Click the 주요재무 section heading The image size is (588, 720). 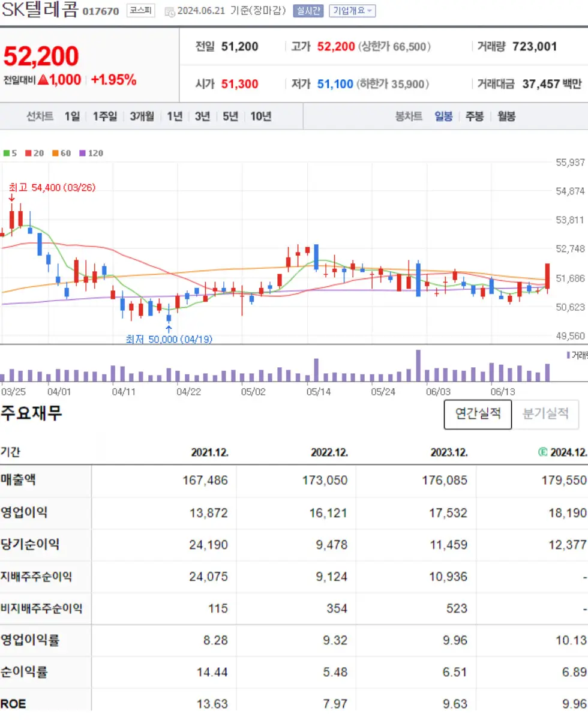(31, 413)
